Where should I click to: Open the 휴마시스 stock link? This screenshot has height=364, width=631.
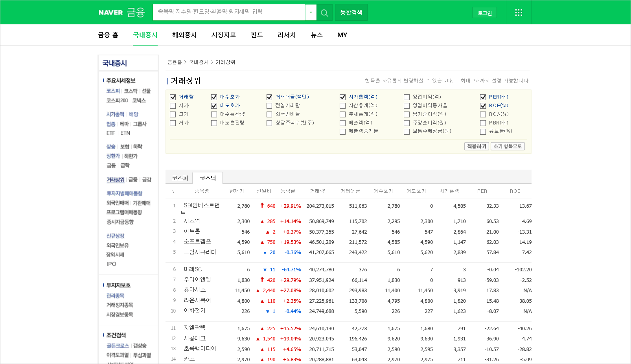pyautogui.click(x=195, y=290)
